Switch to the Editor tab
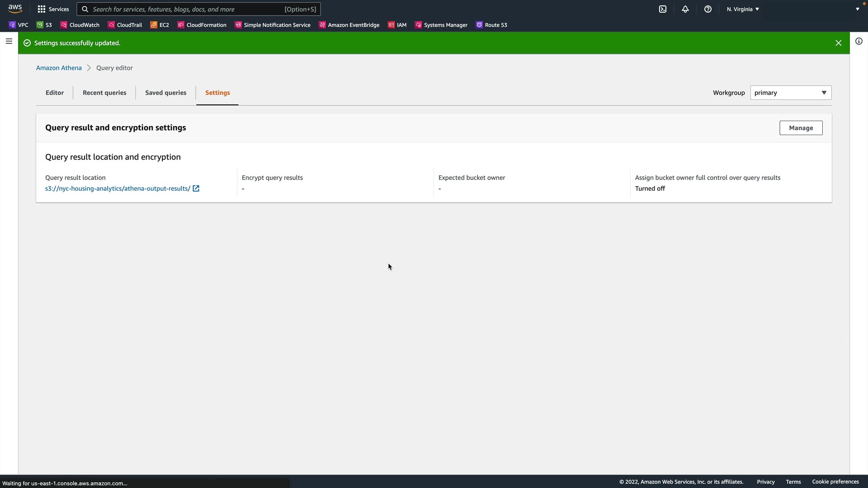The width and height of the screenshot is (868, 488). pos(55,93)
